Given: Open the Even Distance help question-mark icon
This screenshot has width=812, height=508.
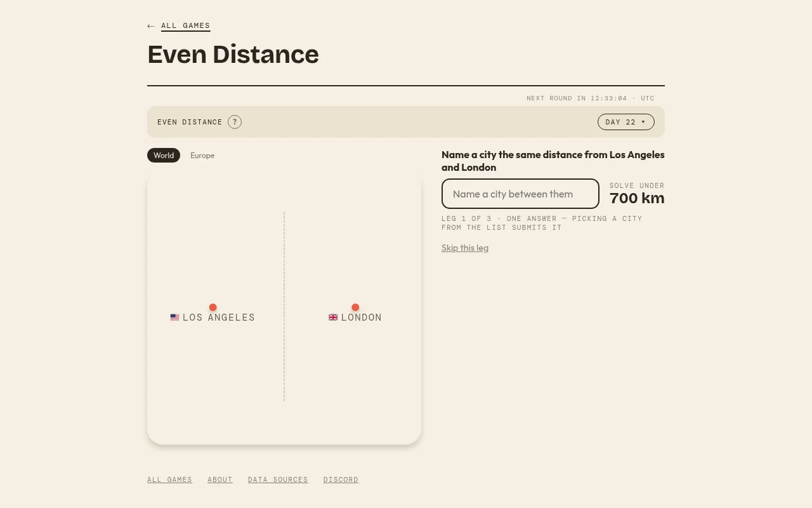Looking at the screenshot, I should [235, 122].
